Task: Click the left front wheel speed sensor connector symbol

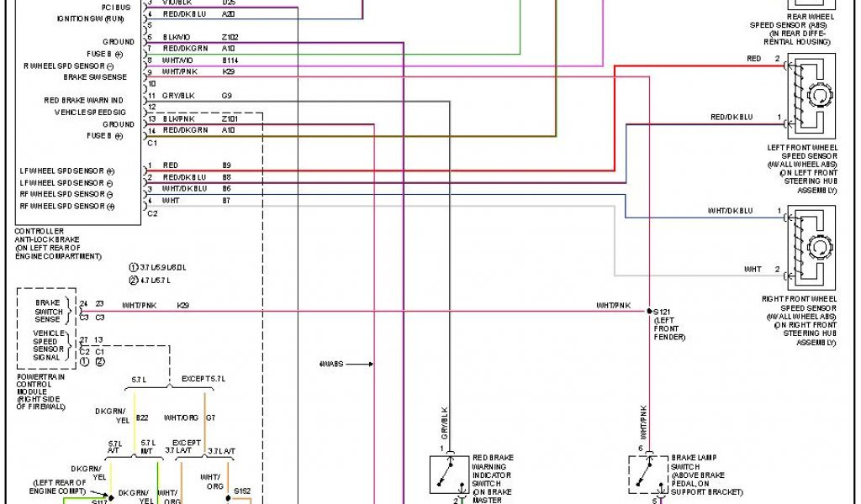Action: (811, 96)
